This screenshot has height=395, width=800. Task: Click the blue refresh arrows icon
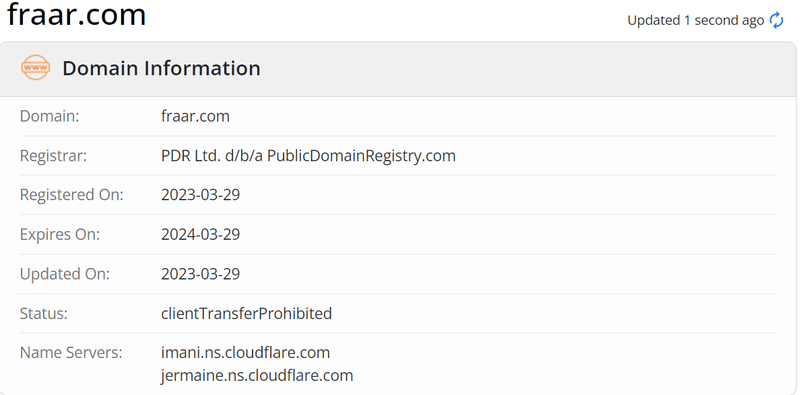[777, 20]
